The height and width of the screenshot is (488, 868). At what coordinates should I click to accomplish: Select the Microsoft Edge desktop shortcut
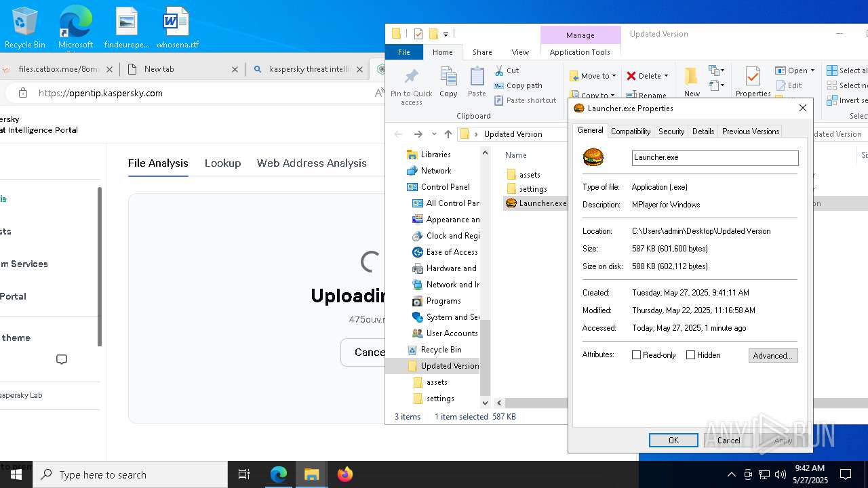pyautogui.click(x=75, y=28)
